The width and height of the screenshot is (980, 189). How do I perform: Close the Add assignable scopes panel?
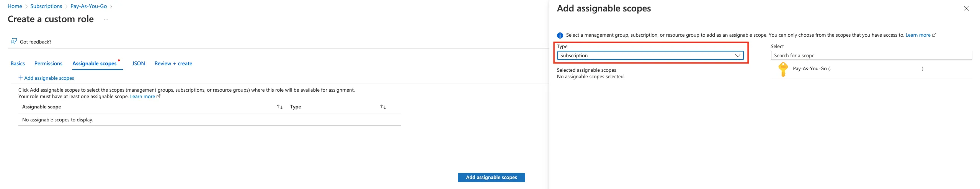(966, 8)
